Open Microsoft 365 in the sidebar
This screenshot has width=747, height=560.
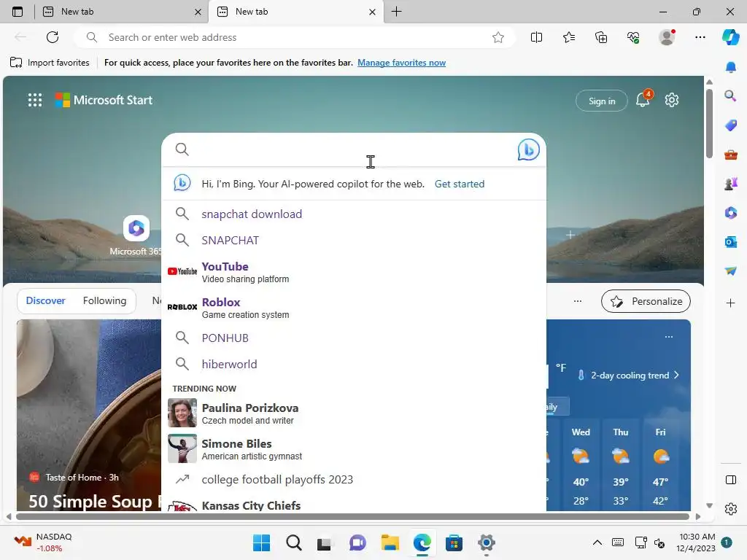pos(731,212)
